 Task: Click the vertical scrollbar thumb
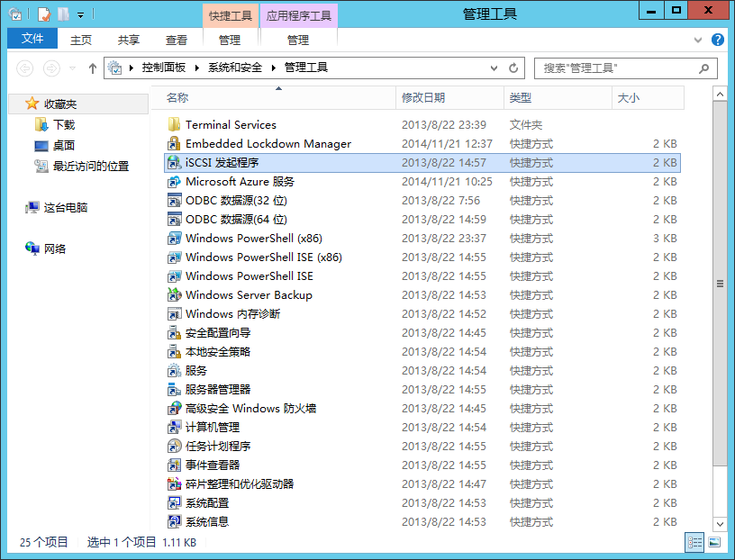pyautogui.click(x=720, y=284)
